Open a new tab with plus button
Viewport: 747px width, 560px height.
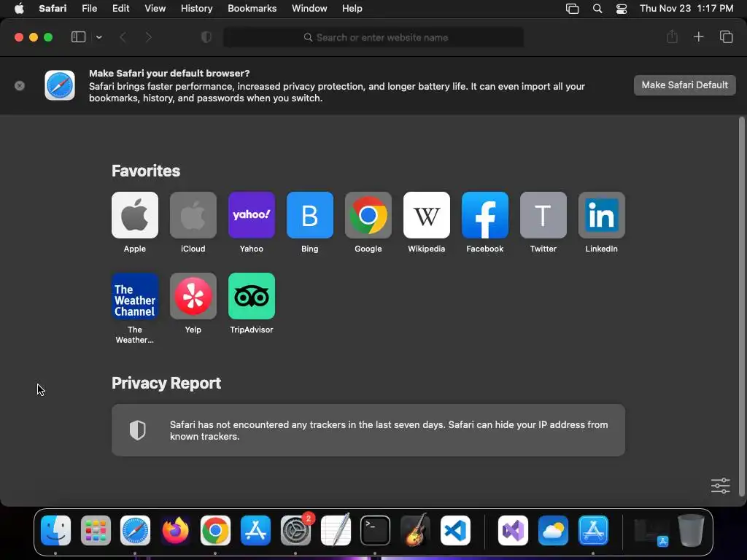(698, 36)
